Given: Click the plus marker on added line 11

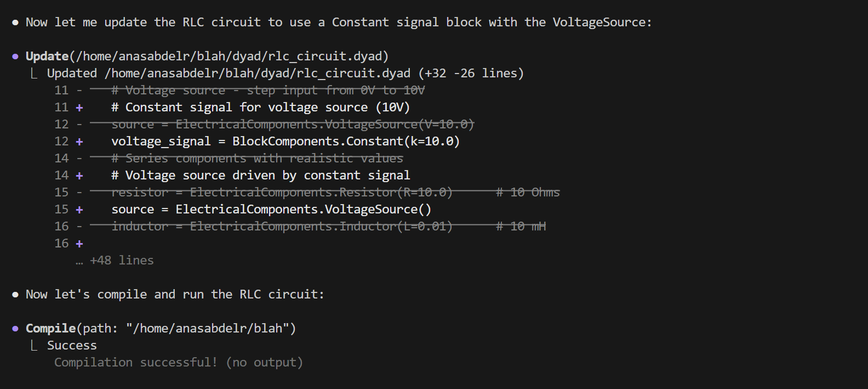Looking at the screenshot, I should [x=79, y=108].
